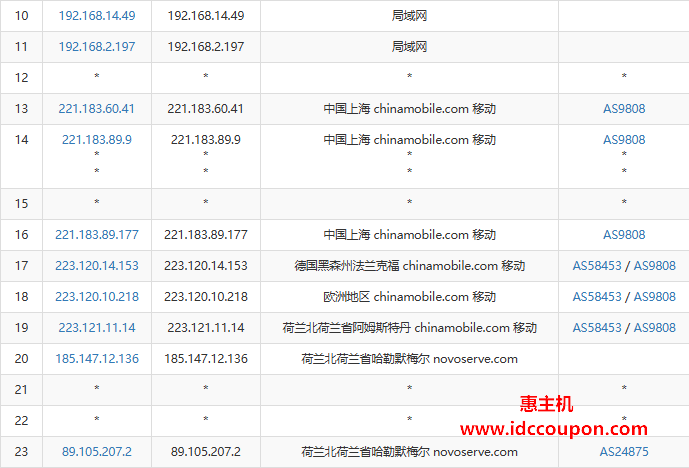Select 德国黑森州法兰克福 chinamobile.com location text
The width and height of the screenshot is (689, 468).
click(x=410, y=265)
